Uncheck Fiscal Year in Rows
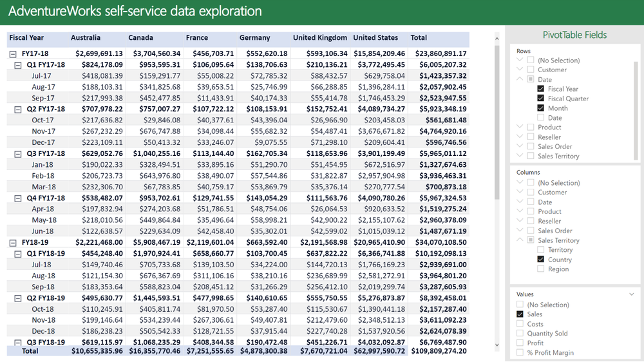This screenshot has width=644, height=362. 540,89
